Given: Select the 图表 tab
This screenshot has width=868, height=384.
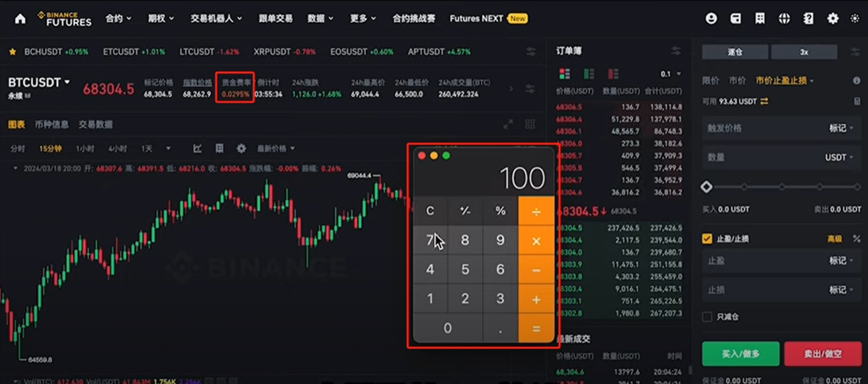Looking at the screenshot, I should point(16,125).
